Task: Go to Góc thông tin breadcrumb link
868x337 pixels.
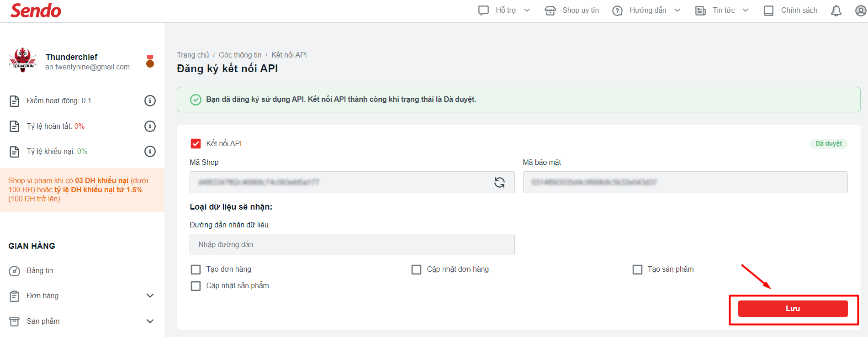Action: pos(240,55)
